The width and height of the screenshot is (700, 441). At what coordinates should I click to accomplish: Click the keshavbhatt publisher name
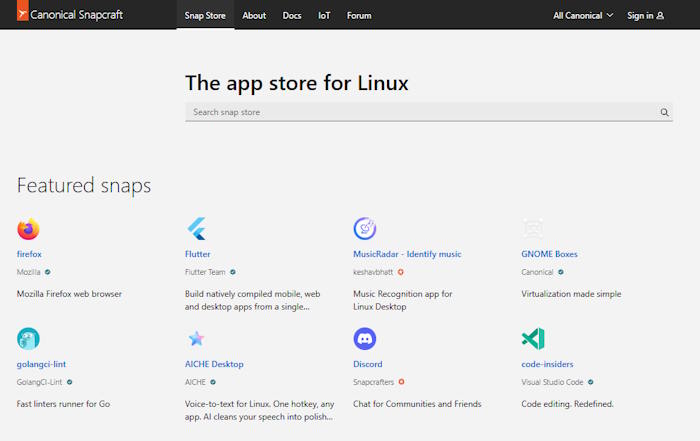(373, 272)
